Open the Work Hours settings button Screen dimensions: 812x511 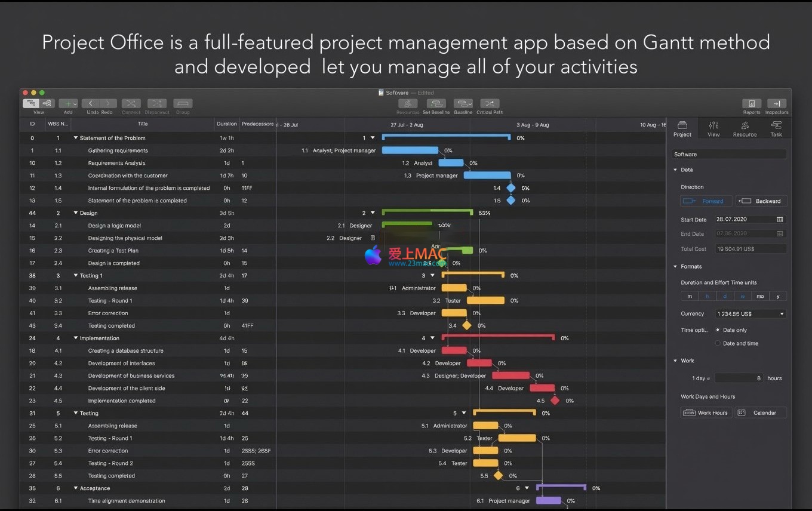click(x=706, y=413)
